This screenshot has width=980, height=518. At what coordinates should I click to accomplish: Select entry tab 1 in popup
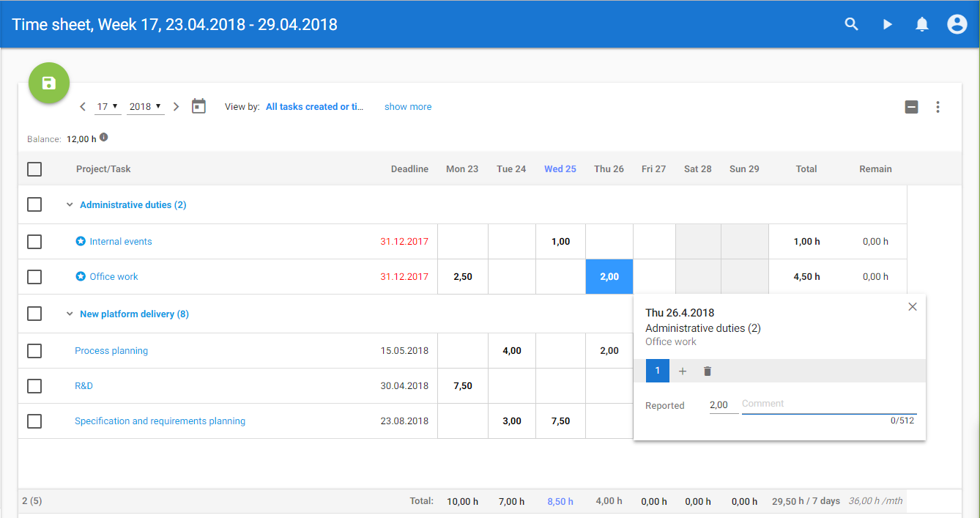[x=657, y=371]
